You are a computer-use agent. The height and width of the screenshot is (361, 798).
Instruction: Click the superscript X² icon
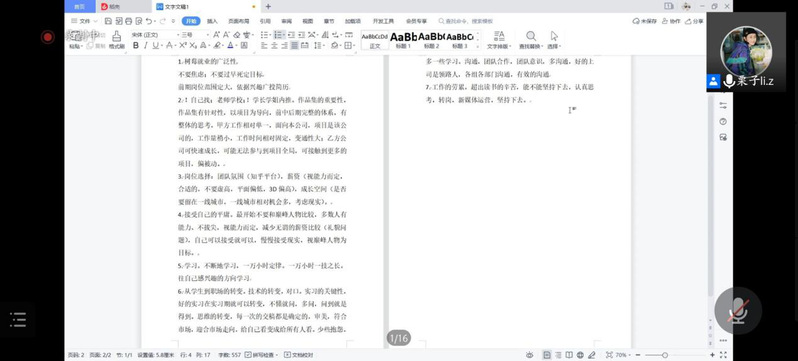[x=183, y=45]
